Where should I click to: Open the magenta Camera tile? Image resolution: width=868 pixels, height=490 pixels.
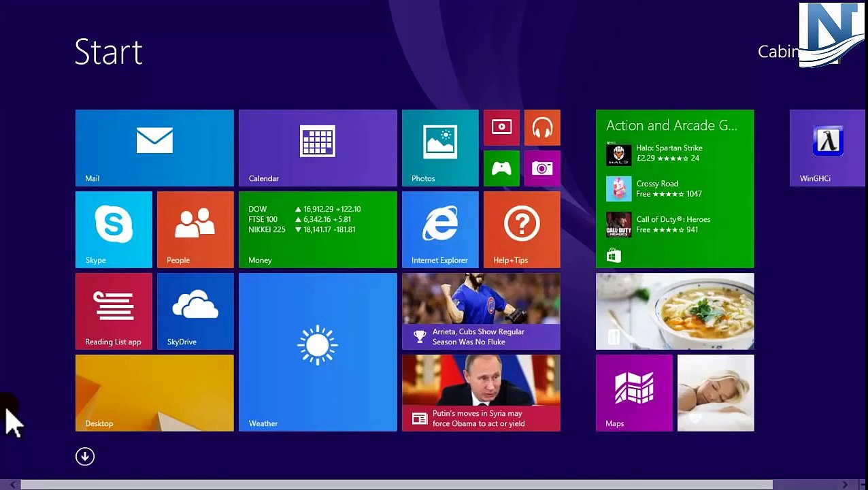click(542, 168)
